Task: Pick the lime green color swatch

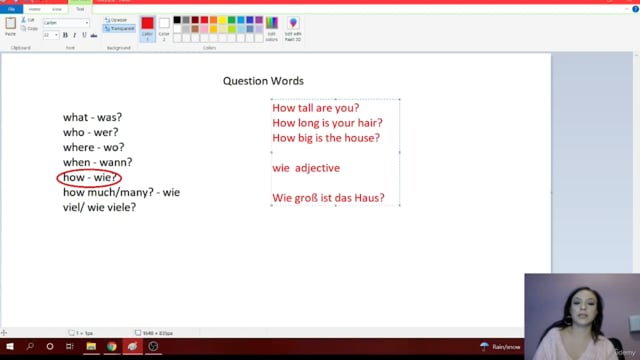Action: pyautogui.click(x=232, y=29)
